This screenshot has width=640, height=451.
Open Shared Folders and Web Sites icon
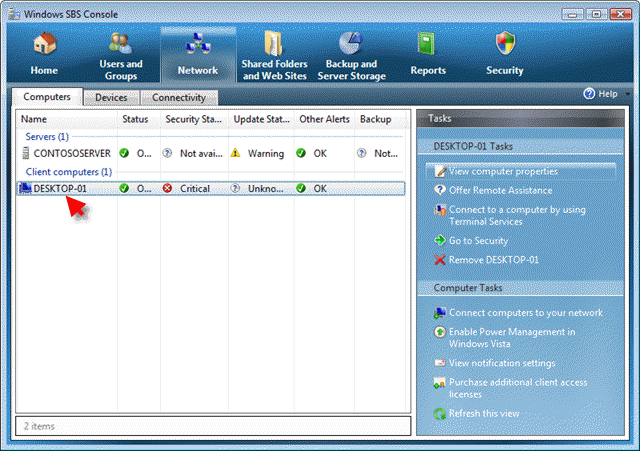pyautogui.click(x=274, y=43)
